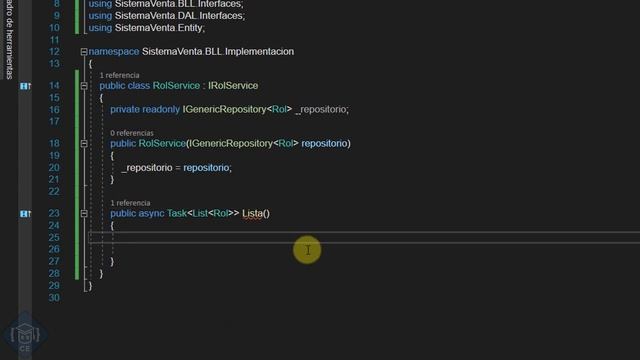Click the interface implementation glyph on line 23
This screenshot has height=360, width=640.
pyautogui.click(x=25, y=213)
